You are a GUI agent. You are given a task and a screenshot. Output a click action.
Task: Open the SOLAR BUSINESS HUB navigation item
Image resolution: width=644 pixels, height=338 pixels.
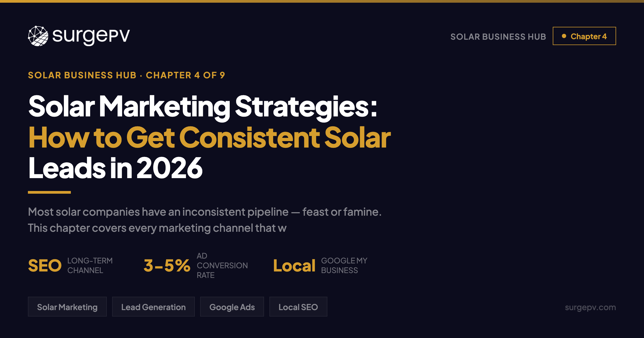click(x=498, y=36)
